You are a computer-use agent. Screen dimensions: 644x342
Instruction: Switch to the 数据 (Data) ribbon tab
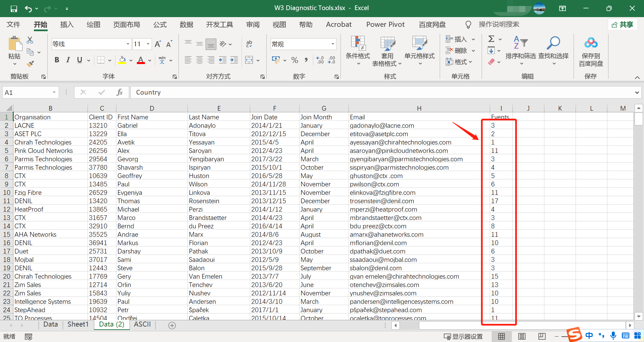coord(186,24)
